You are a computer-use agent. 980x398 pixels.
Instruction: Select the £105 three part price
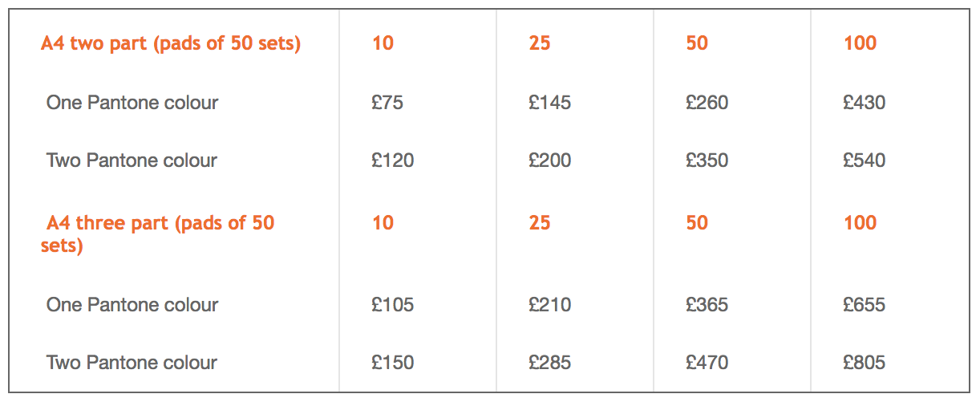click(393, 305)
